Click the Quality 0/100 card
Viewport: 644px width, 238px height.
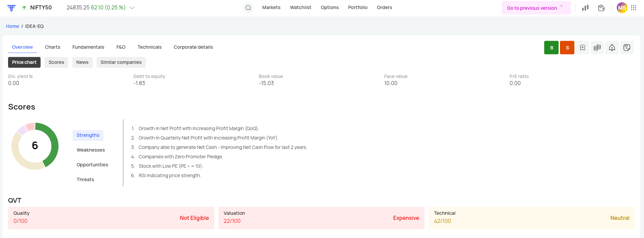click(111, 218)
